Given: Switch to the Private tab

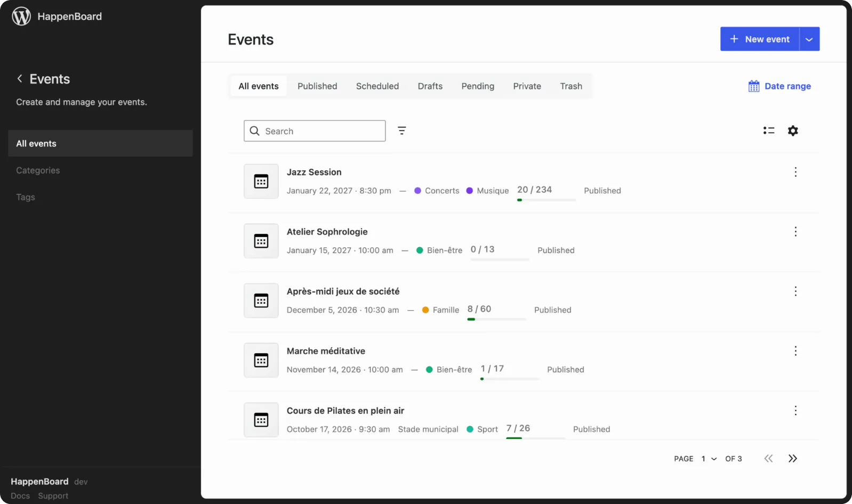Looking at the screenshot, I should click(527, 86).
